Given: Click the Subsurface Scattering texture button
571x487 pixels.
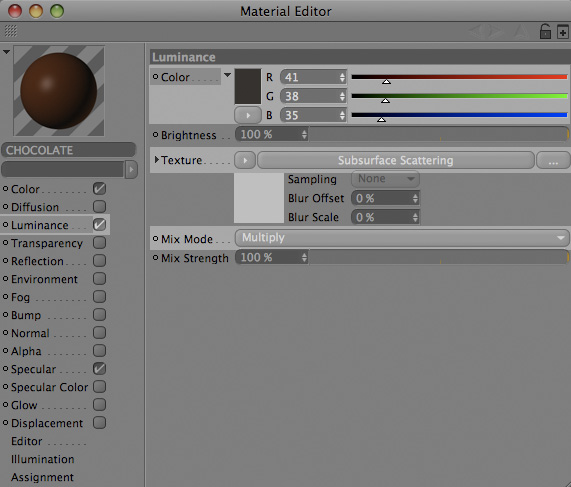Looking at the screenshot, I should pyautogui.click(x=395, y=160).
